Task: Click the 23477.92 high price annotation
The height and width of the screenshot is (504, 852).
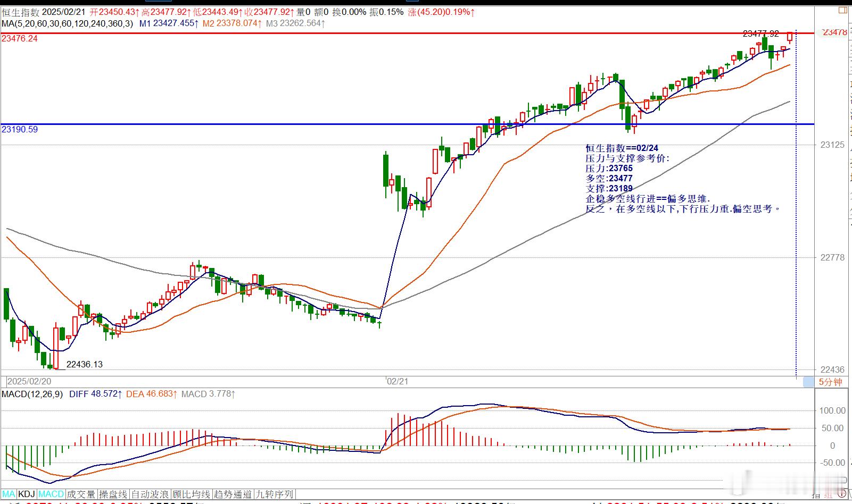Action: pos(761,33)
